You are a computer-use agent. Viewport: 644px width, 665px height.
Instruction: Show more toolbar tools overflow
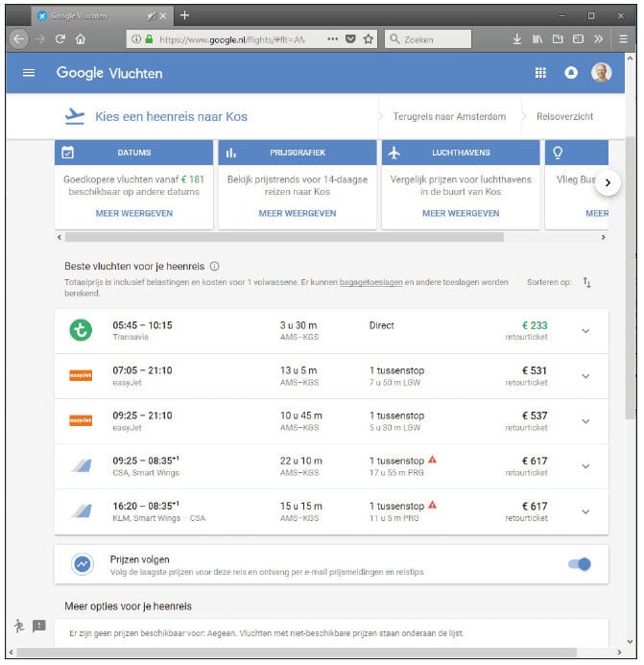pyautogui.click(x=598, y=39)
